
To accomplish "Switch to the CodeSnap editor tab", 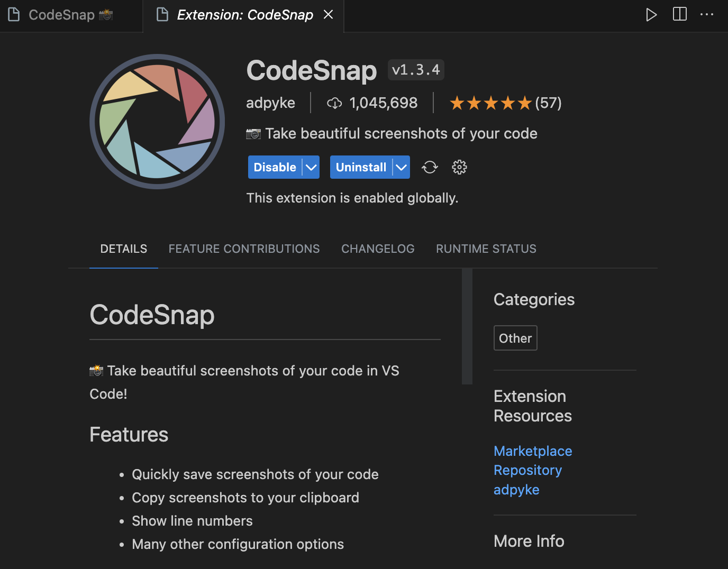I will coord(71,15).
